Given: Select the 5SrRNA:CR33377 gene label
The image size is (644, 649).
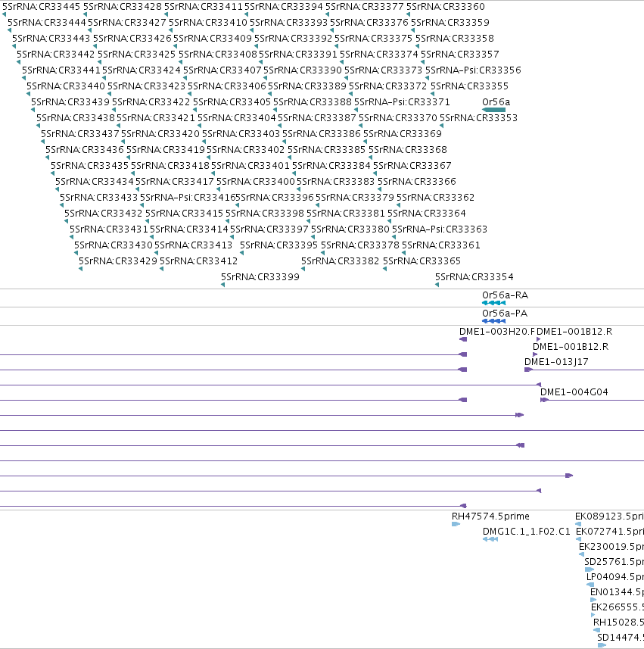Looking at the screenshot, I should [x=365, y=7].
